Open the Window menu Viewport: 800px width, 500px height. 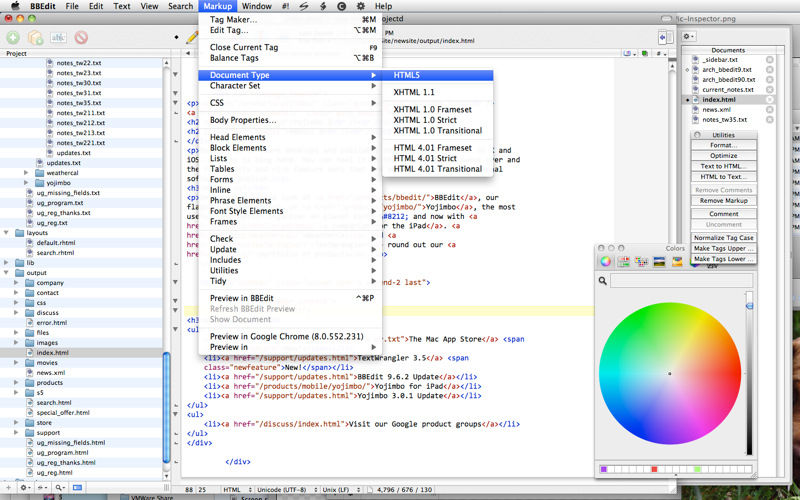(257, 6)
